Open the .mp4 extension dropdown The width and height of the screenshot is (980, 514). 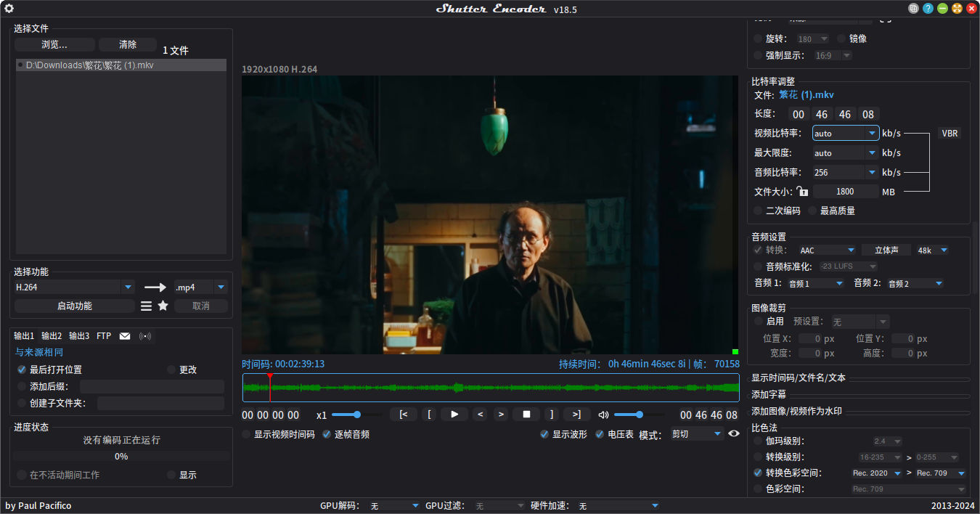(x=201, y=287)
